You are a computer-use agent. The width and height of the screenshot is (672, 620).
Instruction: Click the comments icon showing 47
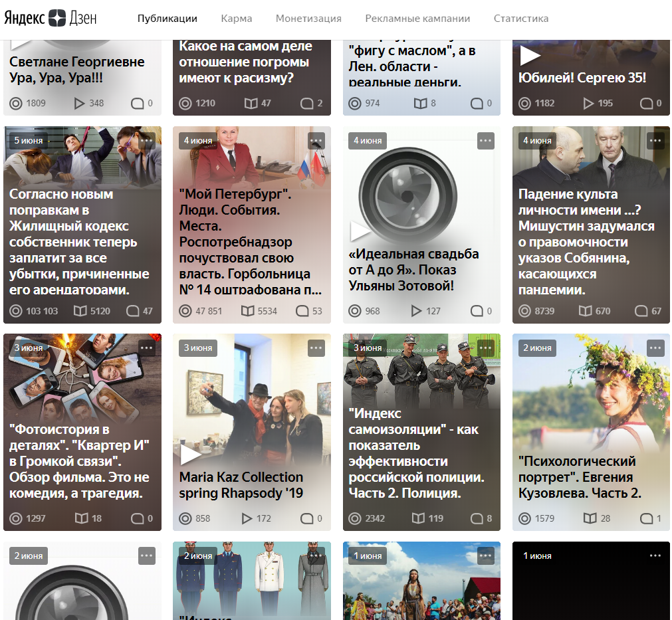[132, 311]
